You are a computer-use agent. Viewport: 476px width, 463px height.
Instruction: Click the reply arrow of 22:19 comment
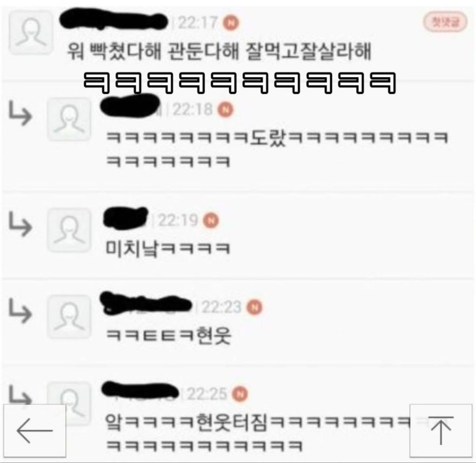tap(20, 225)
